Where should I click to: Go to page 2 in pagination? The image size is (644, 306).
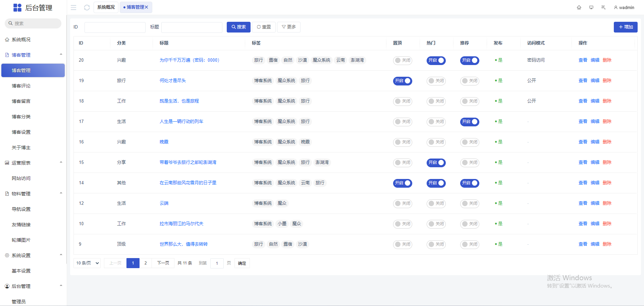click(146, 263)
